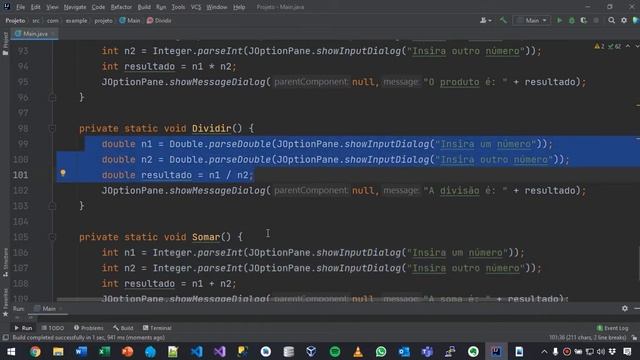
Task: Expand the user icon dropdown arrow in toolbar
Action: (489, 20)
